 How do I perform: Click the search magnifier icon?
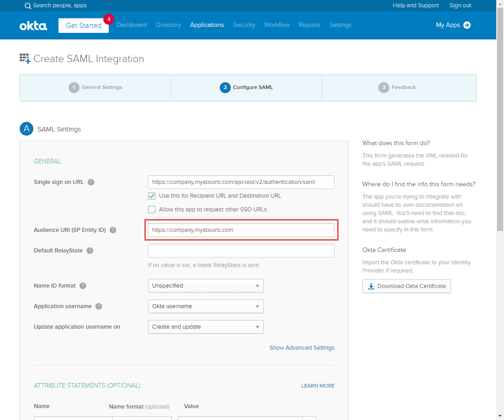click(x=28, y=6)
